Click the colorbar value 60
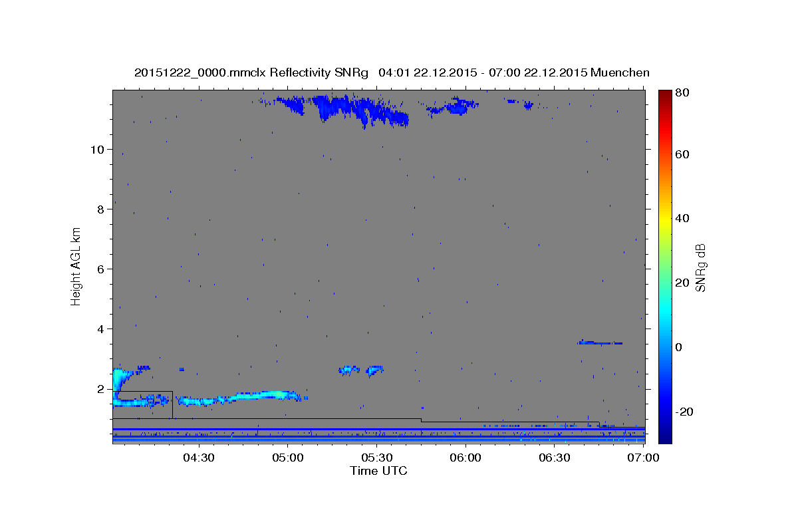The image size is (798, 532). [682, 154]
